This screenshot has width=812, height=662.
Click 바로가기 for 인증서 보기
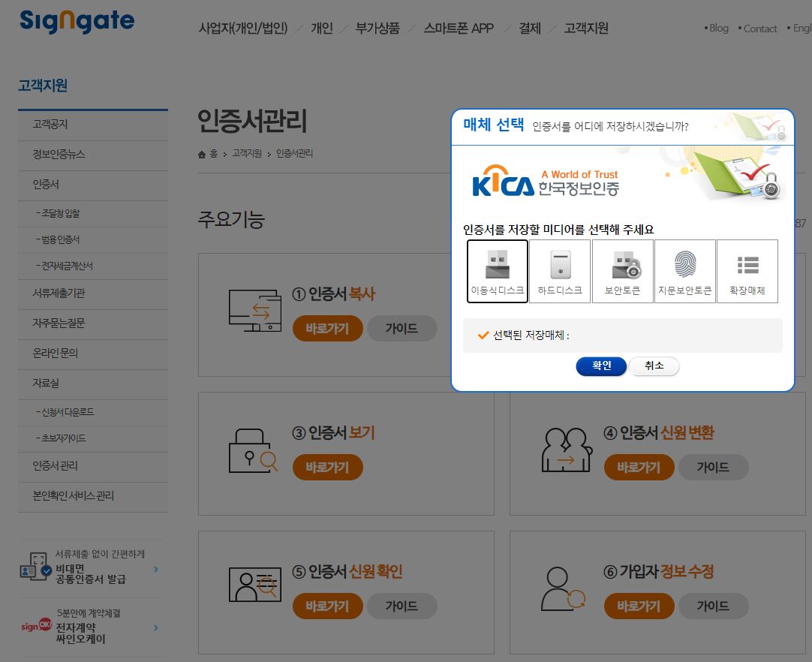(327, 468)
